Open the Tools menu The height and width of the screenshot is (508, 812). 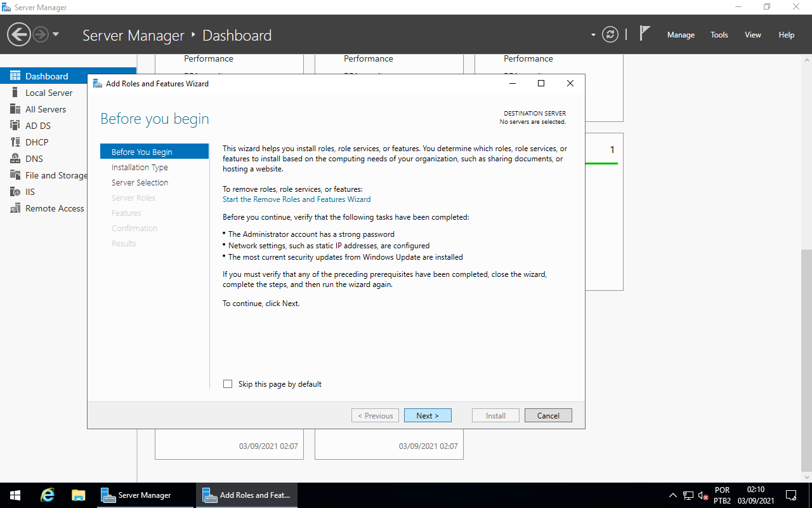click(x=719, y=35)
